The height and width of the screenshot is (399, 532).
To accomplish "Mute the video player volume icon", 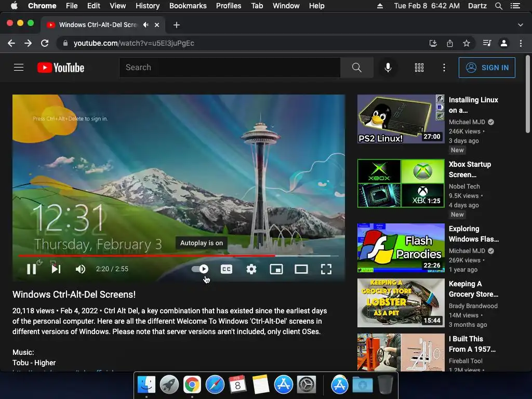I will pyautogui.click(x=81, y=269).
